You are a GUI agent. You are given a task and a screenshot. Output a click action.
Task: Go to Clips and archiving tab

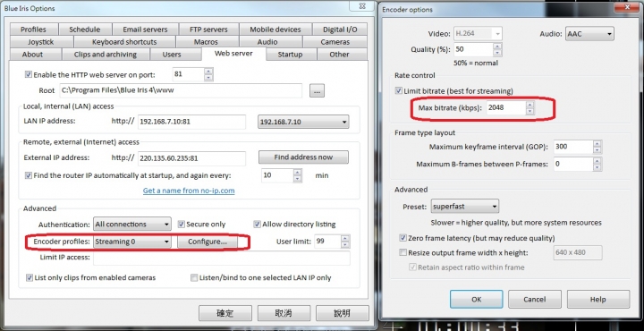click(106, 55)
